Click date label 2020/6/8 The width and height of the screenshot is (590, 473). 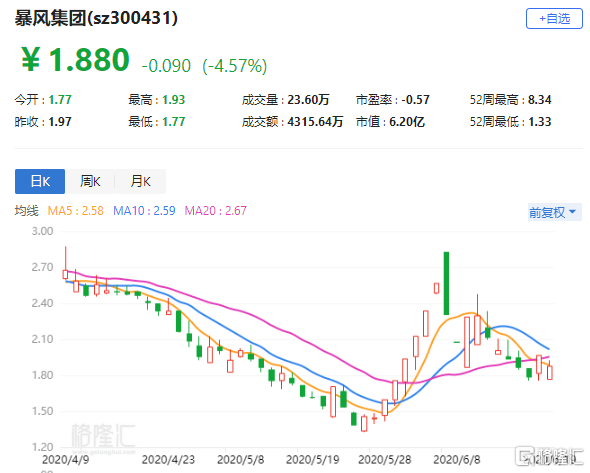pyautogui.click(x=457, y=459)
